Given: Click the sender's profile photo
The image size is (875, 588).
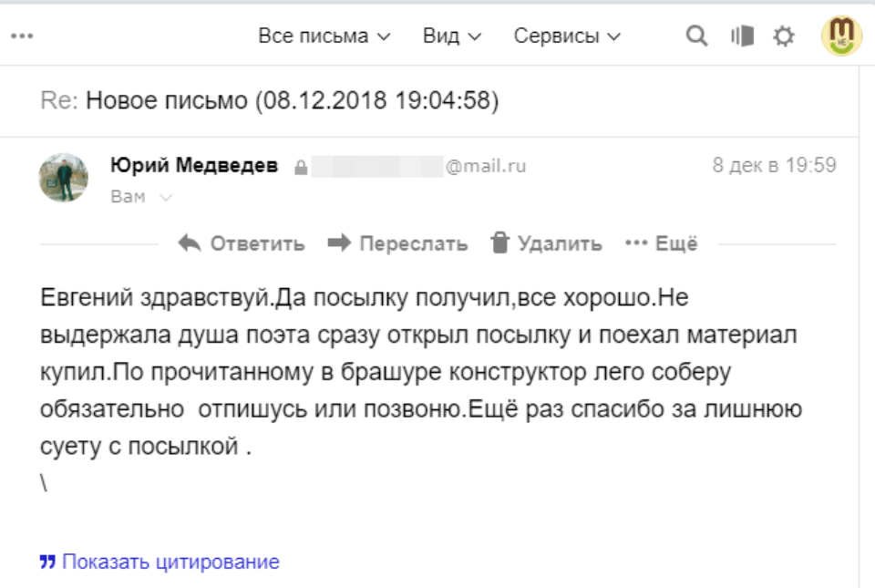Looking at the screenshot, I should 63,177.
